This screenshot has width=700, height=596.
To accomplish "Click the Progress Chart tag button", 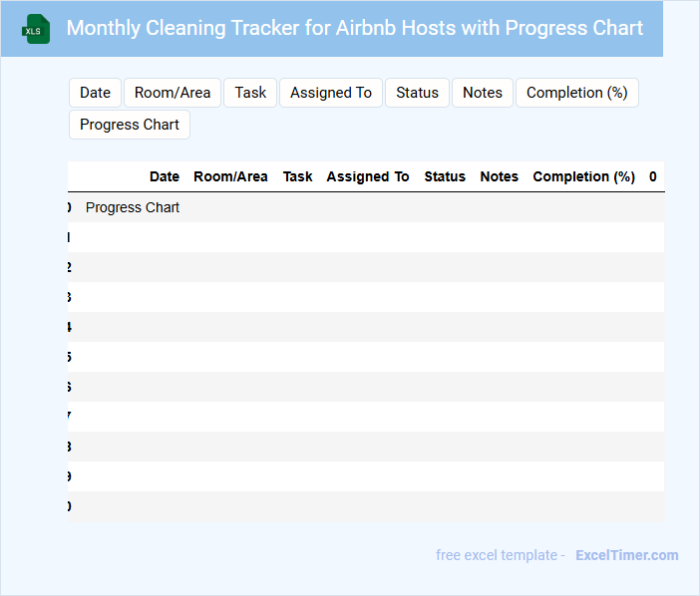I will click(x=130, y=125).
